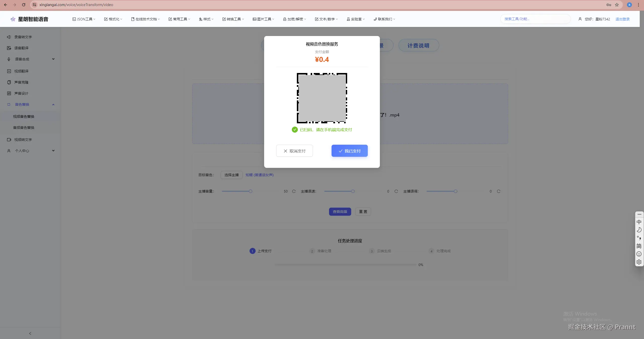Click the 声音克隆 copy icon
Viewport: 644px width, 339px height.
[9, 82]
